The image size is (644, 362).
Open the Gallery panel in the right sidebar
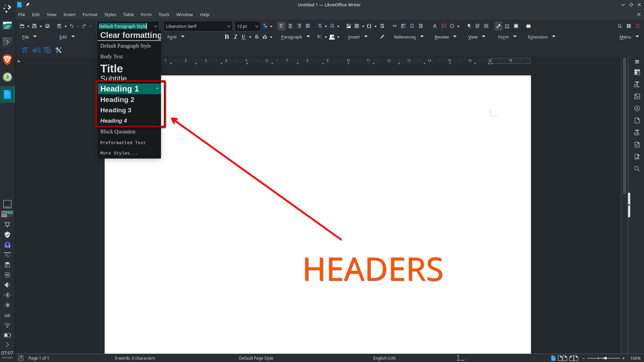(637, 96)
